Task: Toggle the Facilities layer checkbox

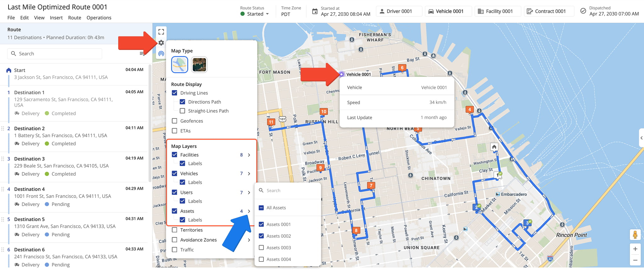Action: pyautogui.click(x=175, y=155)
